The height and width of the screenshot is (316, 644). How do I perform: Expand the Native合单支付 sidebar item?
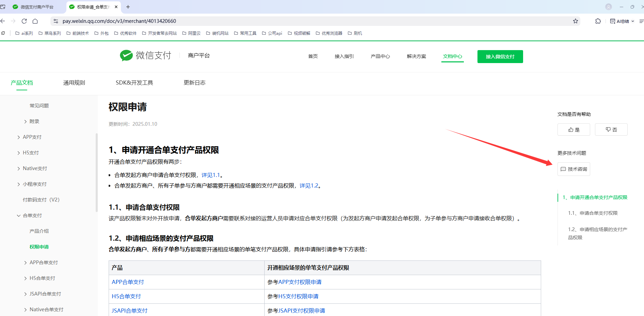point(44,310)
